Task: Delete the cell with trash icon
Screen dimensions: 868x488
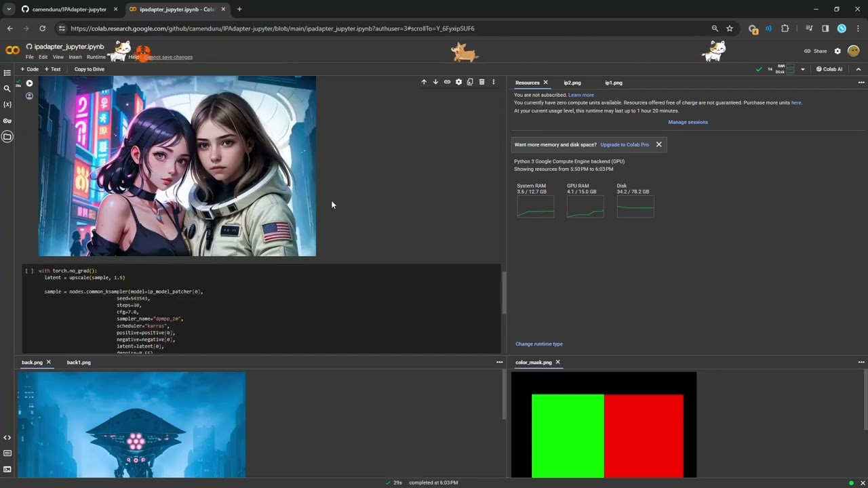Action: tap(481, 82)
